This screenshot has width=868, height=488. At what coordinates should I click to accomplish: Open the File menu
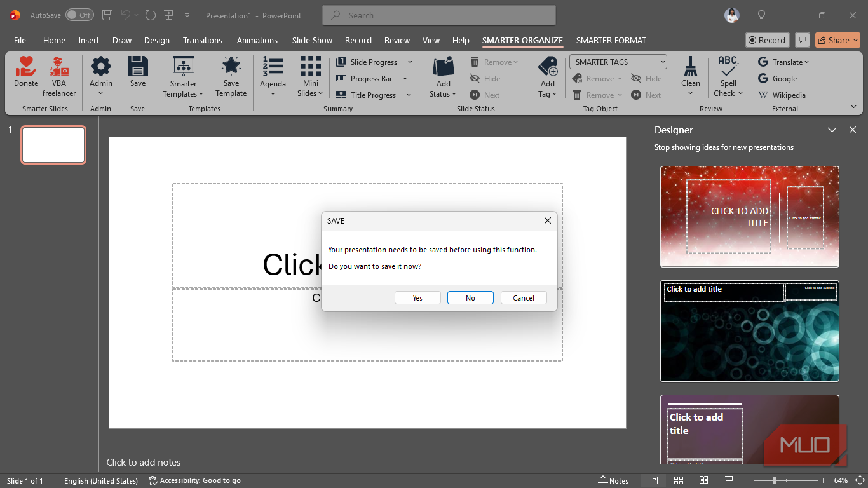click(x=20, y=40)
